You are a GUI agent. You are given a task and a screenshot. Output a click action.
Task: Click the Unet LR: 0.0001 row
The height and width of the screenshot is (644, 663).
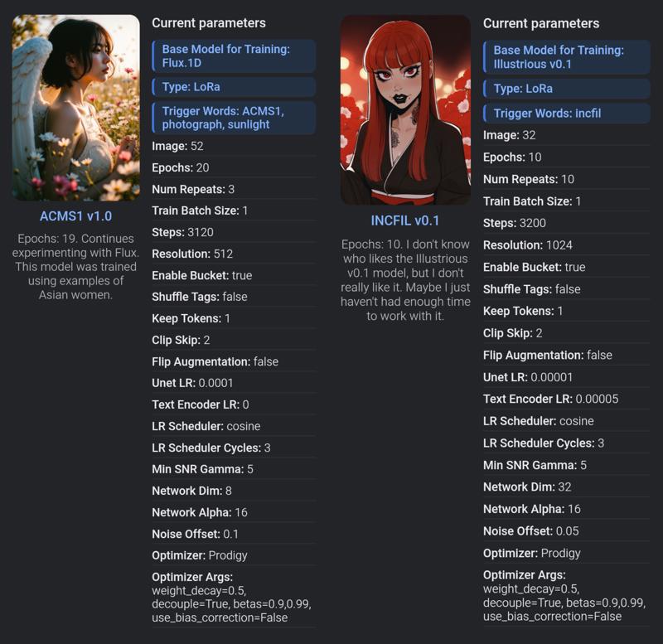(x=234, y=383)
